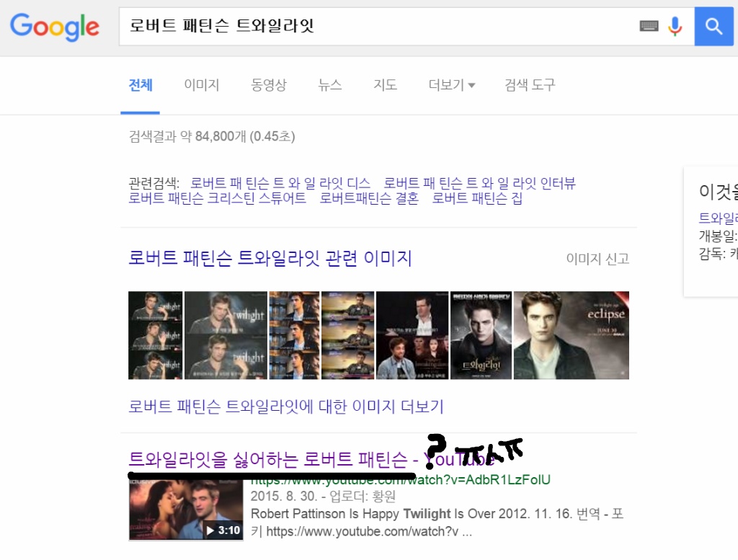
Task: Click the green youtube.com watch URL
Action: pos(401,480)
